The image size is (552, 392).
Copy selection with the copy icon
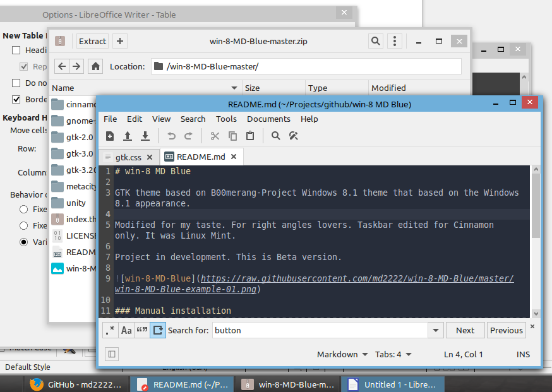click(232, 136)
